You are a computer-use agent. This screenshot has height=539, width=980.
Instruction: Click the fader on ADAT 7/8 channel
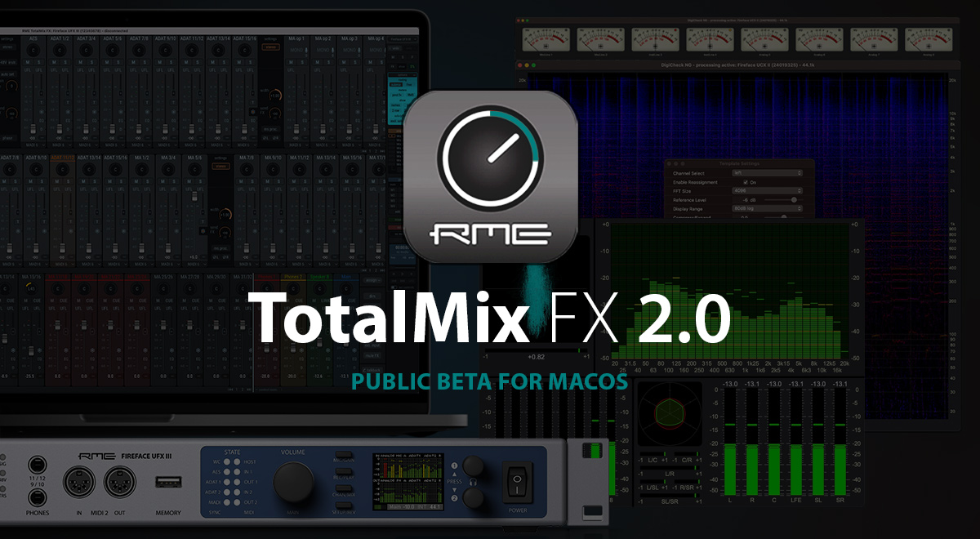click(x=139, y=129)
